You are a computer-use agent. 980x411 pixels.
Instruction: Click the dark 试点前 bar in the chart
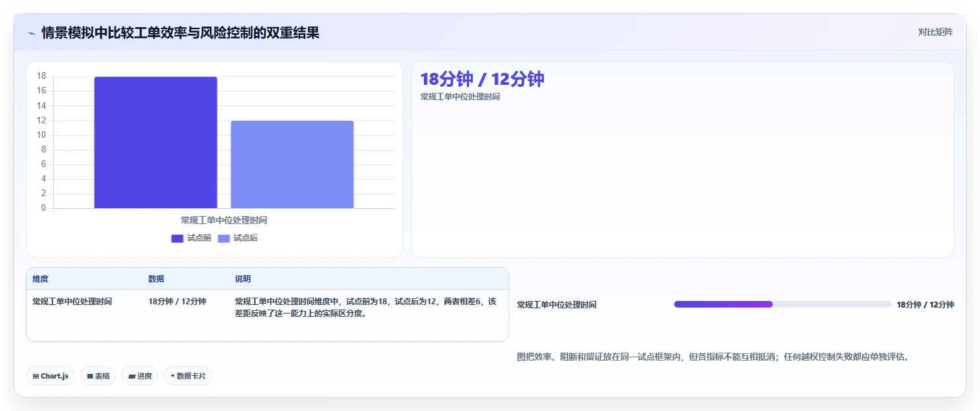156,143
